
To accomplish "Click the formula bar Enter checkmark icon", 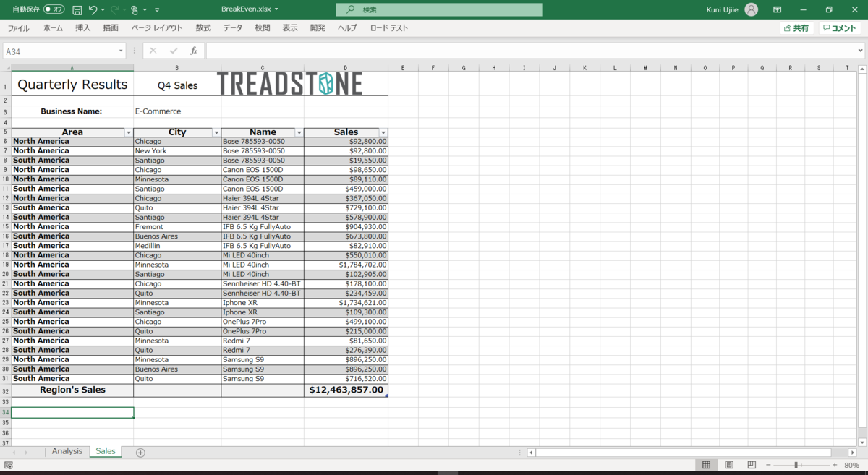I will [x=173, y=51].
